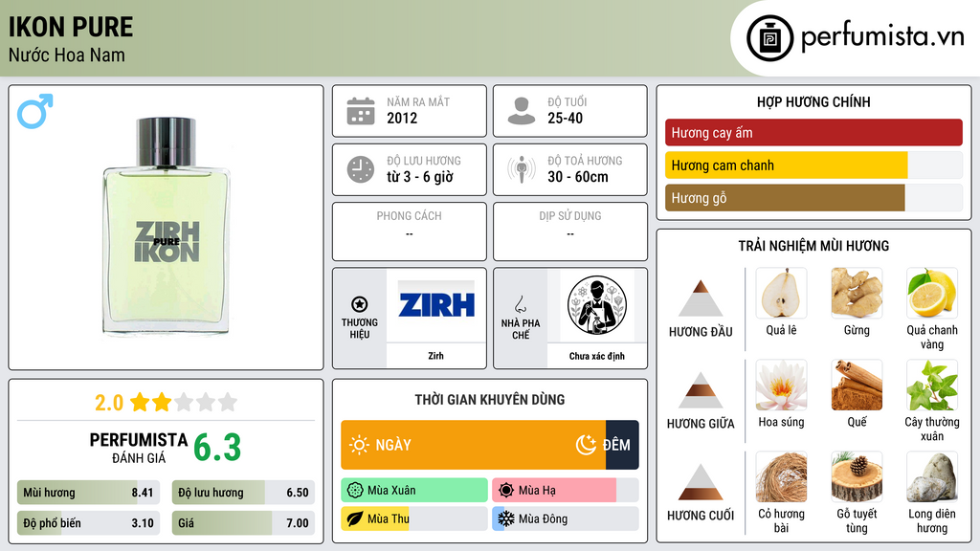
Task: Click the blue male gender symbol
Action: (x=35, y=111)
